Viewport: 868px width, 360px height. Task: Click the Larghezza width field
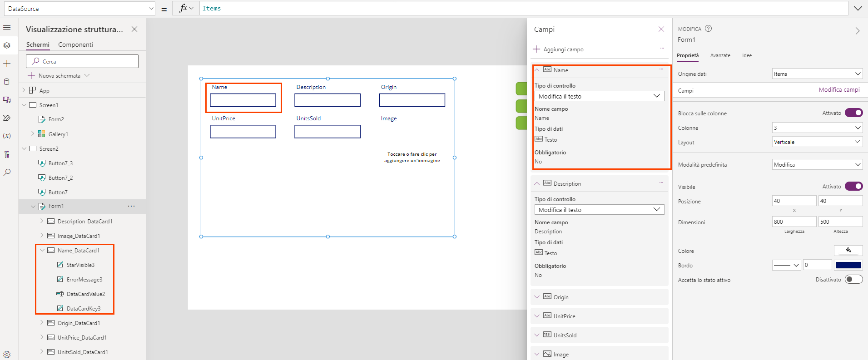tap(794, 222)
